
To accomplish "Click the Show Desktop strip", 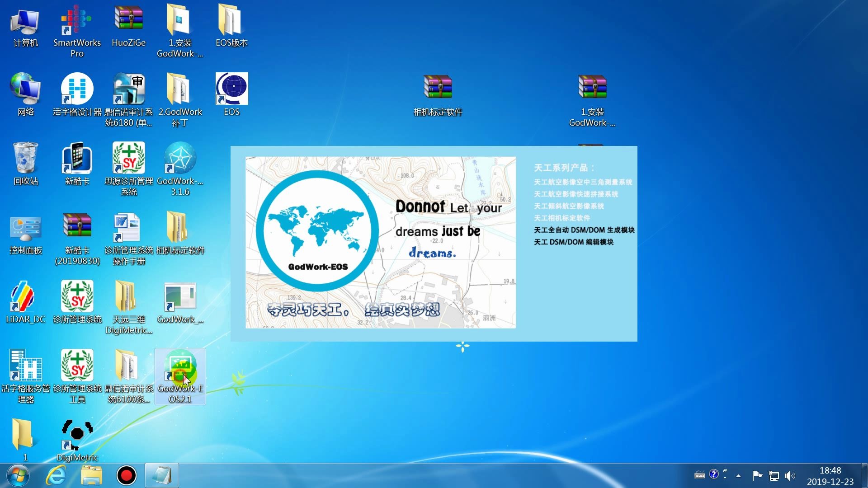I will coord(864,475).
